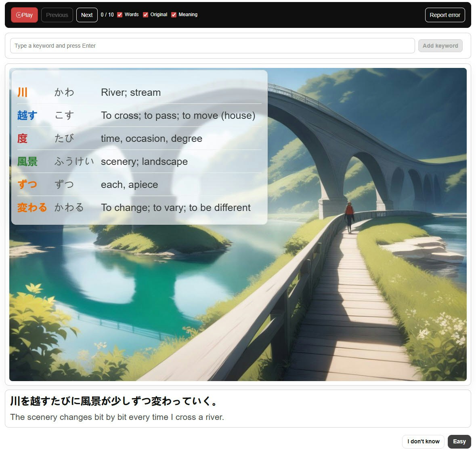Mark the card as Easy
Screen dimensions: 476x468
(x=459, y=441)
